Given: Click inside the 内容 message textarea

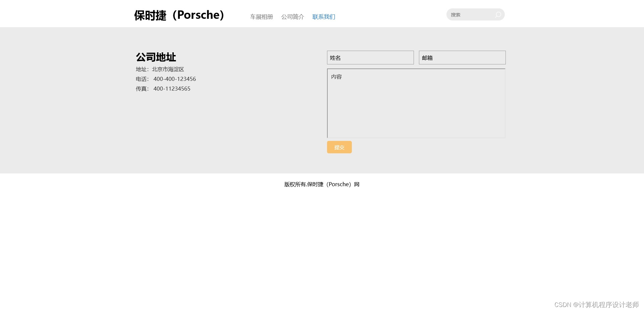Looking at the screenshot, I should click(416, 103).
